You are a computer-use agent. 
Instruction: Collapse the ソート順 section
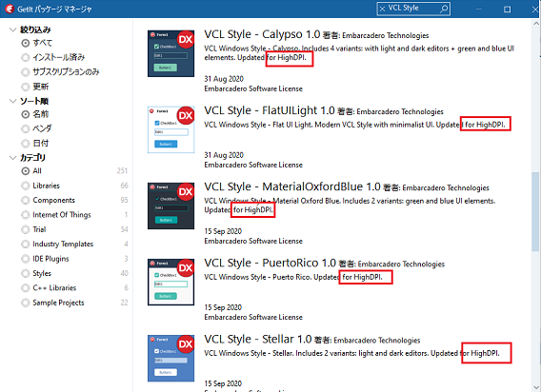12,101
